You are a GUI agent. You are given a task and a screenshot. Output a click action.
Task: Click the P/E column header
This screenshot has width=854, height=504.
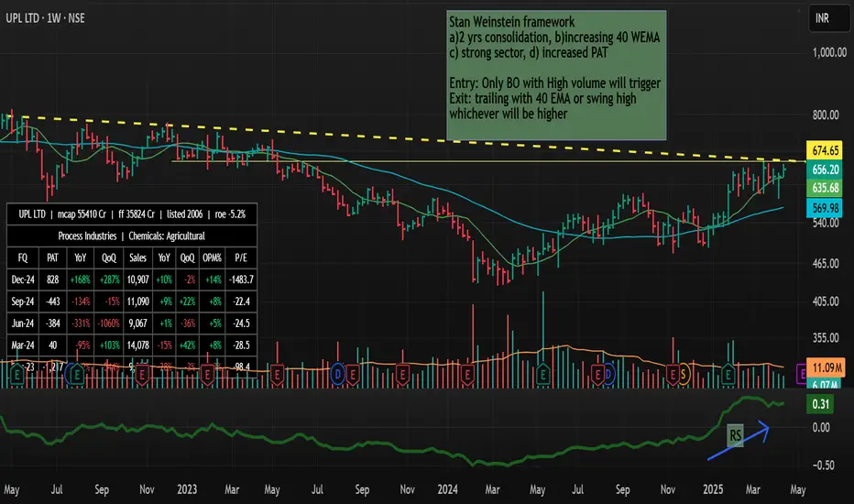[x=241, y=257]
